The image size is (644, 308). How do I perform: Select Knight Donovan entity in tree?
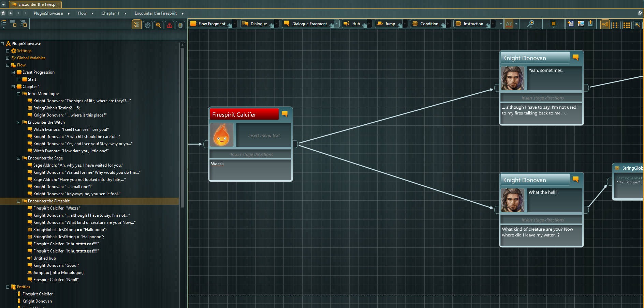tap(37, 301)
